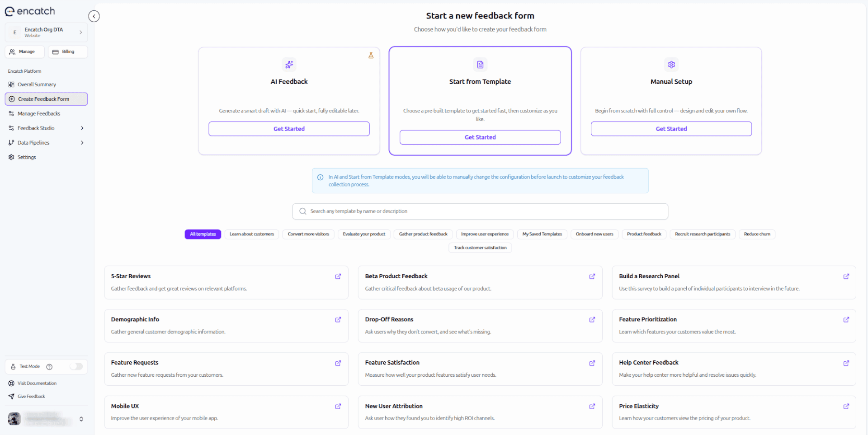Enable Test Mode
The image size is (868, 435).
(76, 366)
